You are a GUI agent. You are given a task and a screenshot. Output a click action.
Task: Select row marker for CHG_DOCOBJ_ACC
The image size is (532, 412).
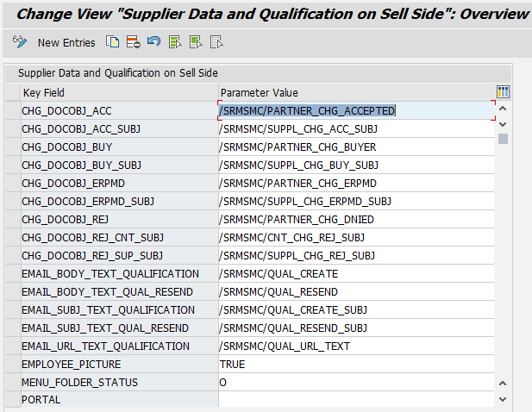(x=12, y=111)
